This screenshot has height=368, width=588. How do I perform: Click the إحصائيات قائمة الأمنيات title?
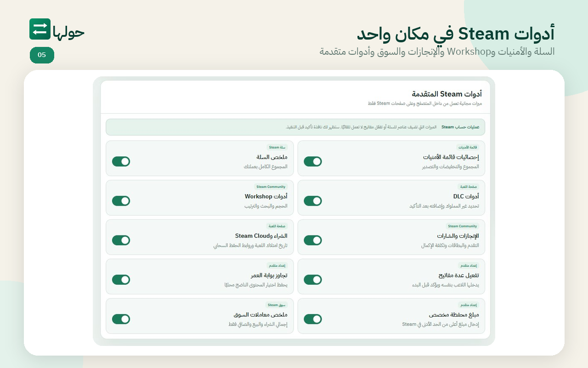451,157
